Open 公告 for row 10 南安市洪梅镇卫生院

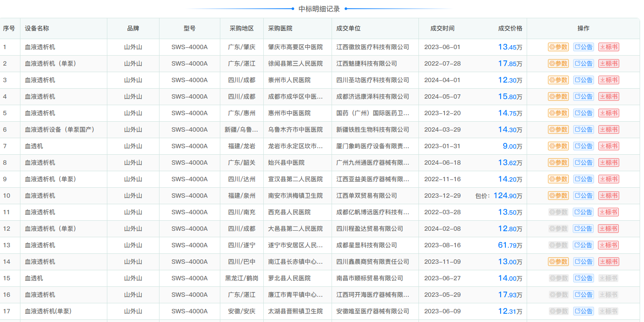(x=584, y=196)
